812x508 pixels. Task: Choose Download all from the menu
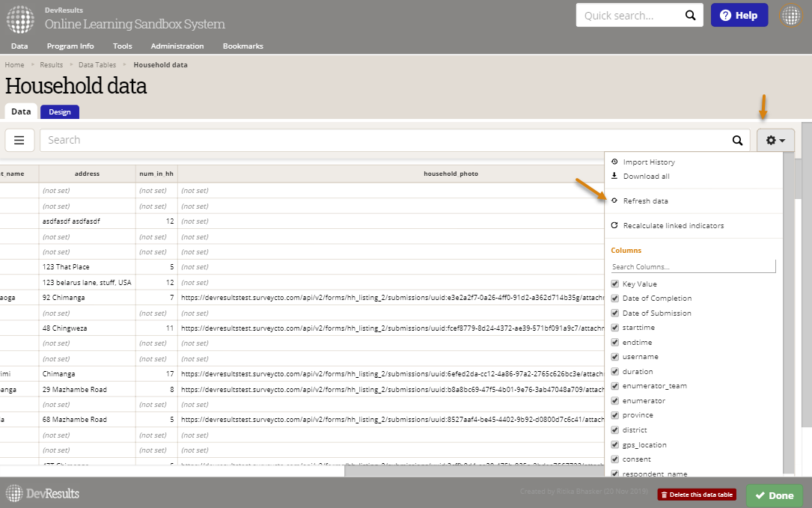pyautogui.click(x=647, y=176)
